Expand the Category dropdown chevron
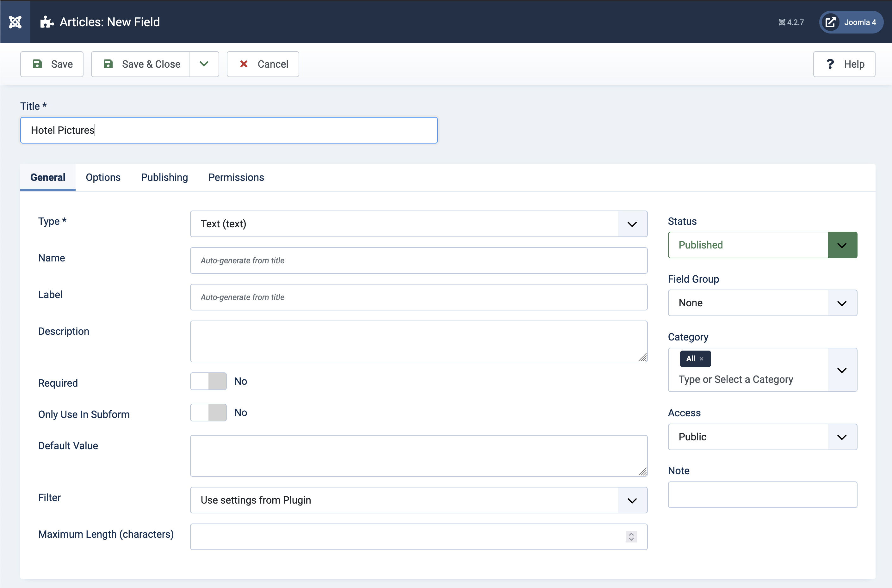 click(842, 370)
